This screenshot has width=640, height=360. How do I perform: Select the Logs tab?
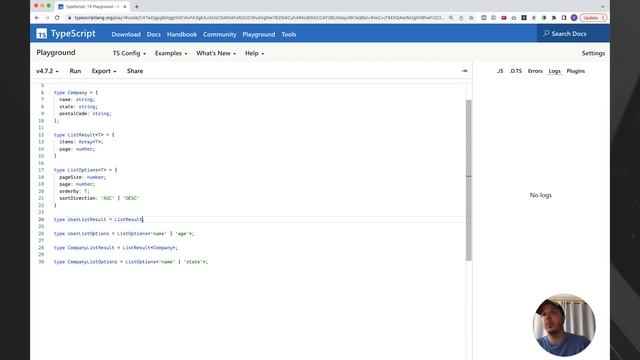554,71
